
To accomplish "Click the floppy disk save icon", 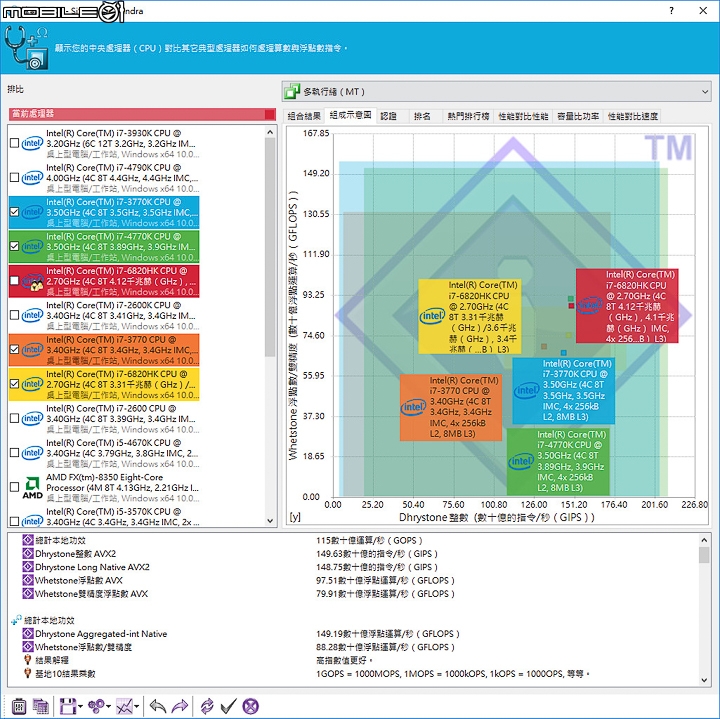I will [x=68, y=706].
